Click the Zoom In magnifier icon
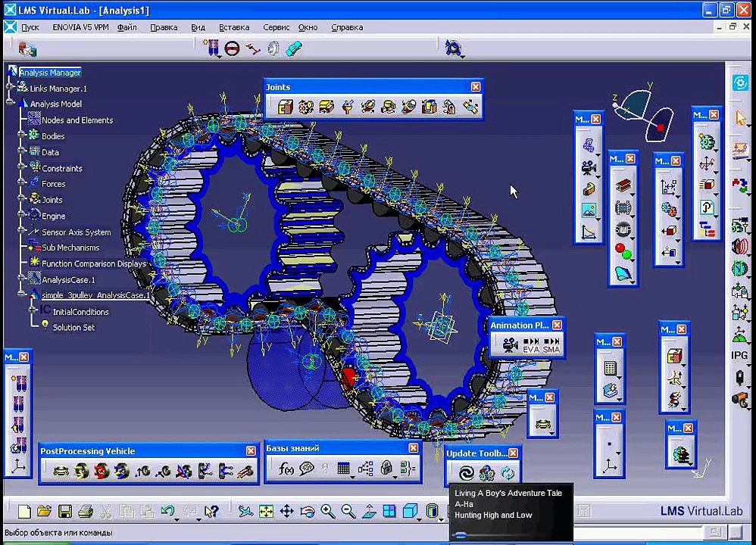 328,512
